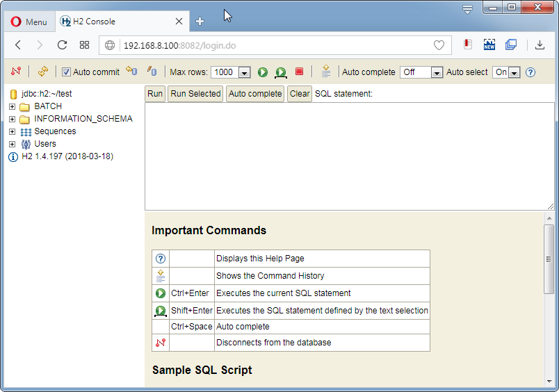Click the Disconnect icon in the H2 toolbar

coord(16,72)
